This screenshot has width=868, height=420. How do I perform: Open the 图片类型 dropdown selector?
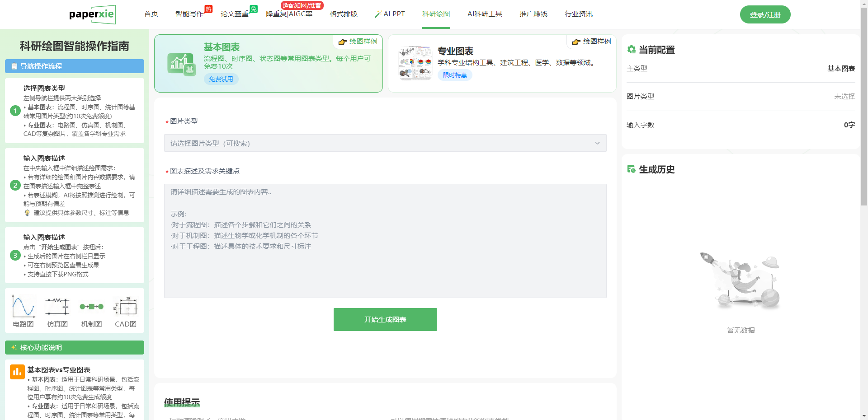(x=385, y=143)
